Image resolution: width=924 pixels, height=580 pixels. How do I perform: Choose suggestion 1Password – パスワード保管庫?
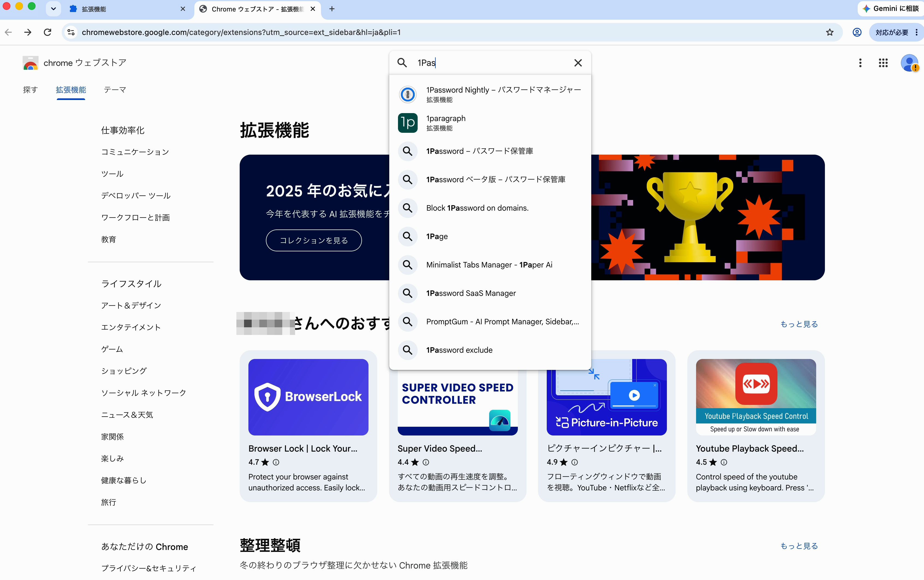[x=490, y=151]
